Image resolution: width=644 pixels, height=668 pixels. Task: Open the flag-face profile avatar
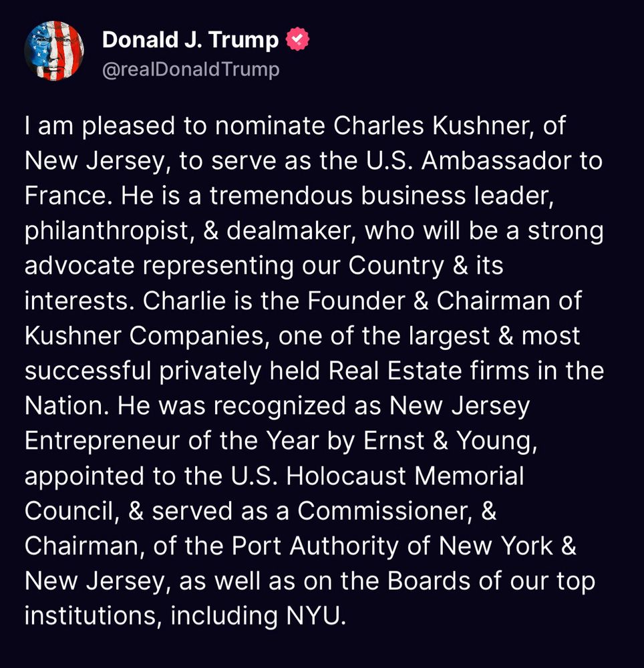54,51
